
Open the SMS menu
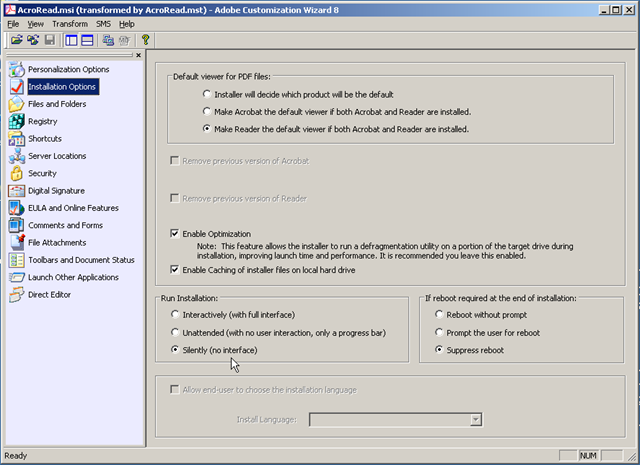pyautogui.click(x=103, y=24)
